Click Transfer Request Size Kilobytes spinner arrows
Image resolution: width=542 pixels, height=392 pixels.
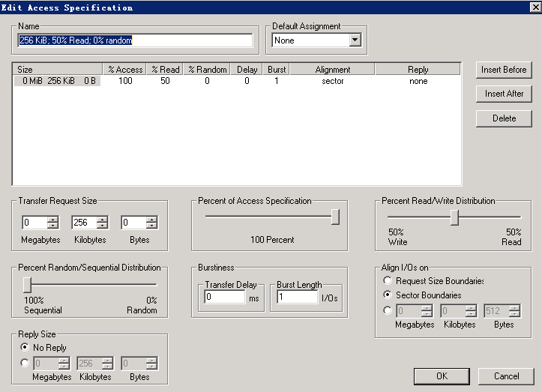tap(102, 223)
